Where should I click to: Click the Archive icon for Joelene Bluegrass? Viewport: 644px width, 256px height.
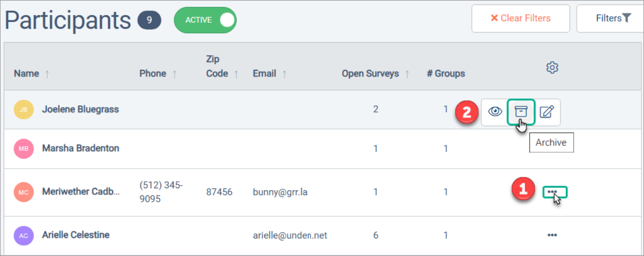(521, 112)
